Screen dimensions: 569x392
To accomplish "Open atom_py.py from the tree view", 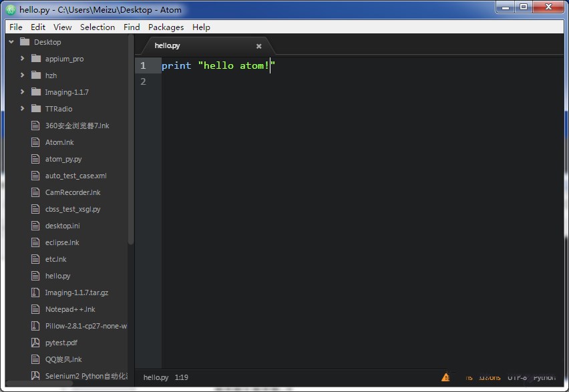I will (x=63, y=159).
